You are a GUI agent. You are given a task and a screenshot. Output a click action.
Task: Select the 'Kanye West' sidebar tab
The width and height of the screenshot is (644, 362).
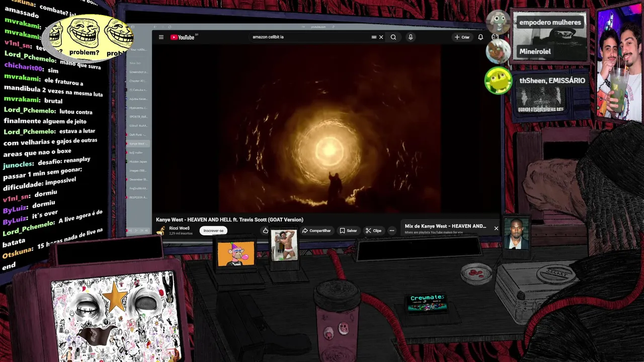[x=137, y=144]
